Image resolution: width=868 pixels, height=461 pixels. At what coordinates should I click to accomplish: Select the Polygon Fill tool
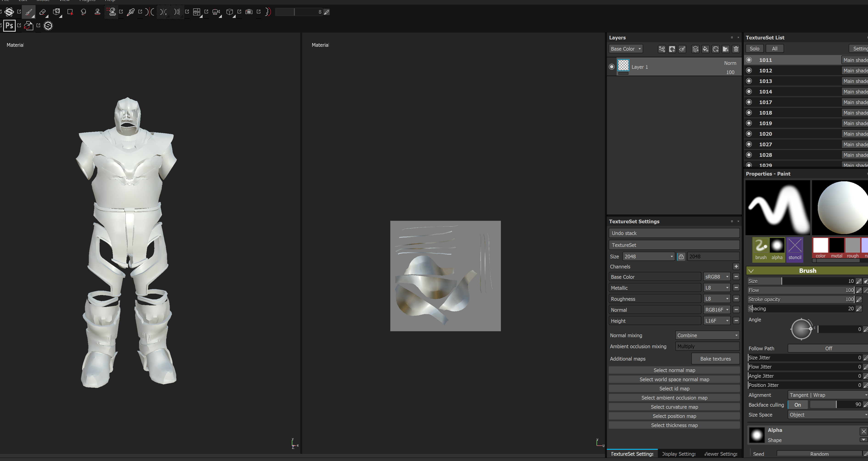click(70, 12)
